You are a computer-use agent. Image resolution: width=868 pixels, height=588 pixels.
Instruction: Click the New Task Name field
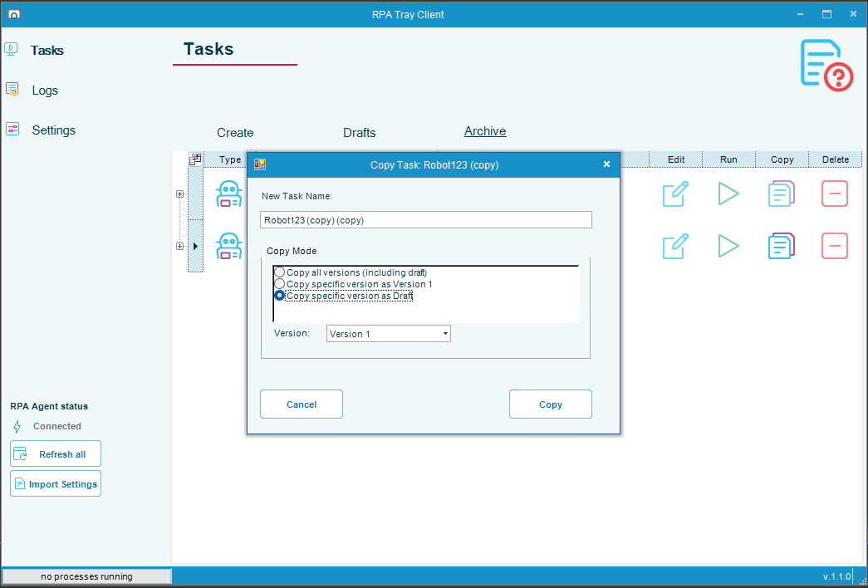coord(426,220)
